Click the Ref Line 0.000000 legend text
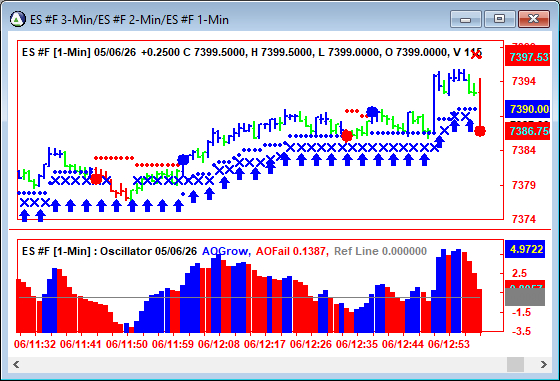 [380, 251]
